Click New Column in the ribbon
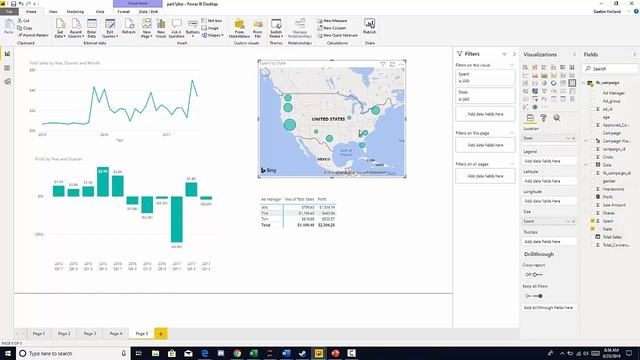 pos(331,28)
